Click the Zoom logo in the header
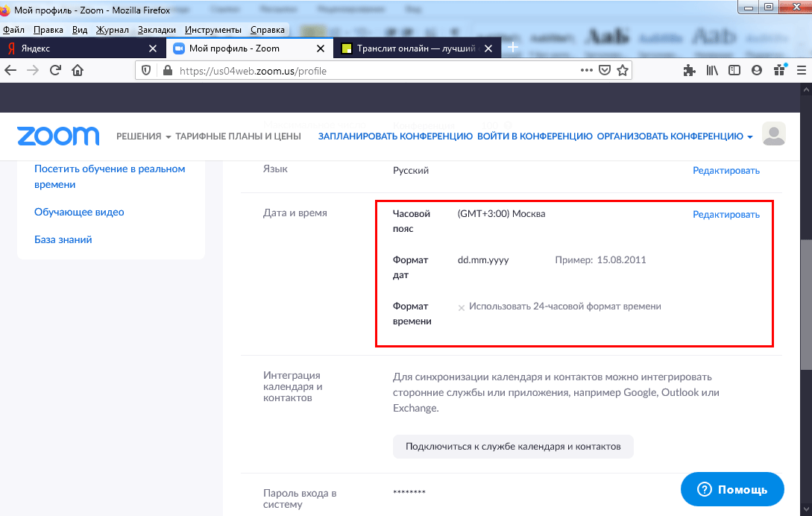 57,136
